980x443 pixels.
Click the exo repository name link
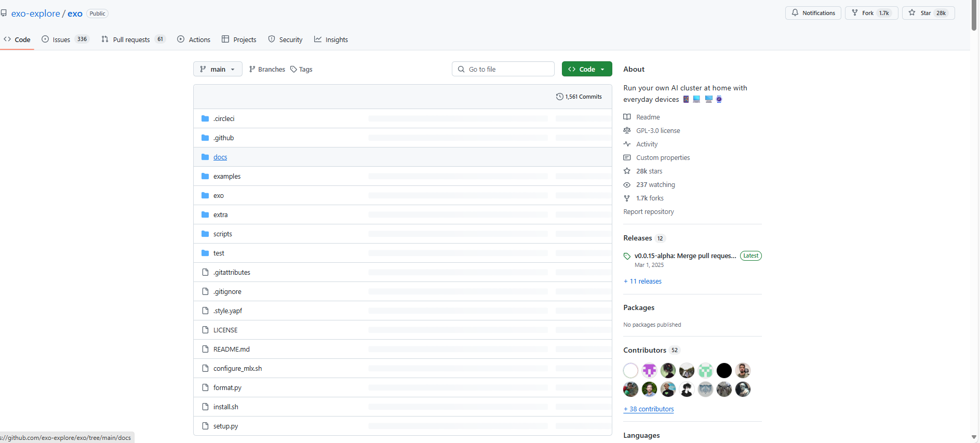(75, 14)
